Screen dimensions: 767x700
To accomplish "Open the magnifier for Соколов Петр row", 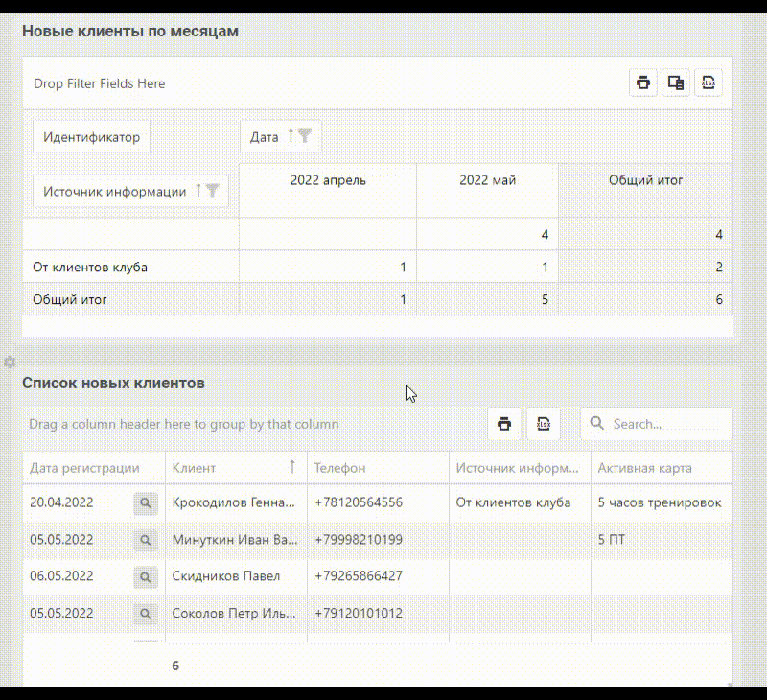I will pos(146,614).
